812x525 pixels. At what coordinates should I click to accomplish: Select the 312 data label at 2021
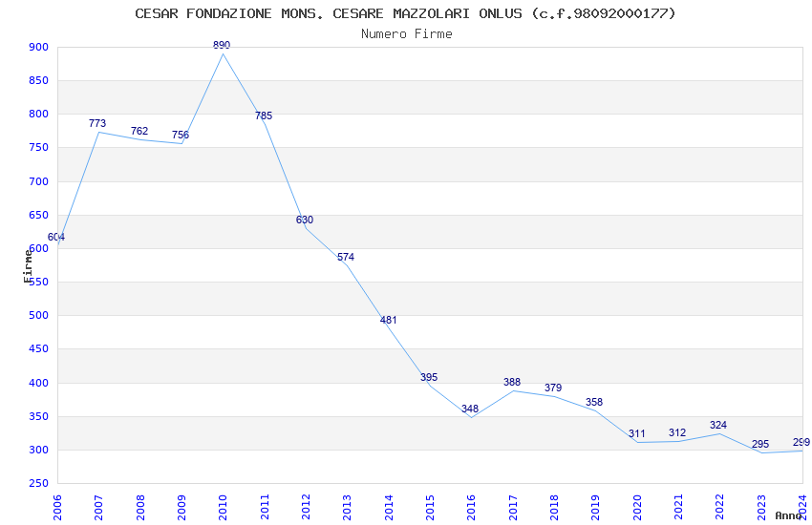click(677, 432)
